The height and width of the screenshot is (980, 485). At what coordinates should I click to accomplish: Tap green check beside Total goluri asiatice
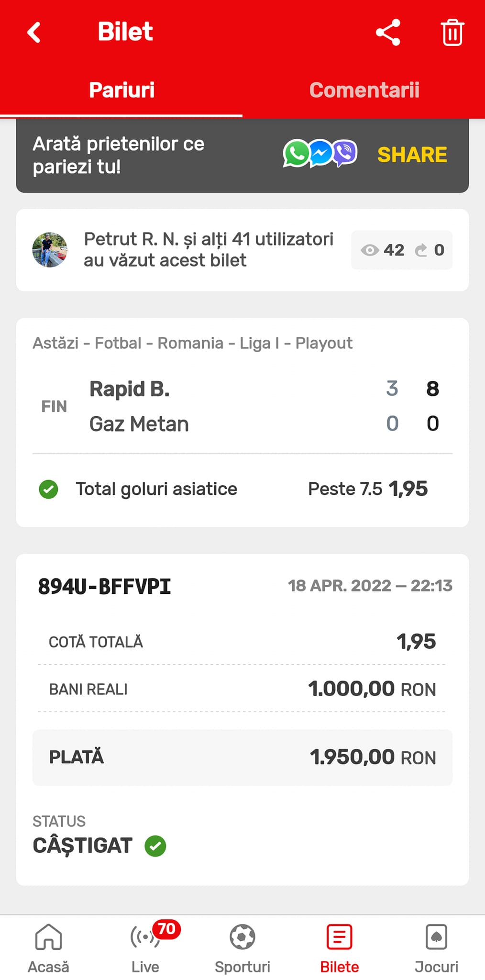tap(48, 489)
